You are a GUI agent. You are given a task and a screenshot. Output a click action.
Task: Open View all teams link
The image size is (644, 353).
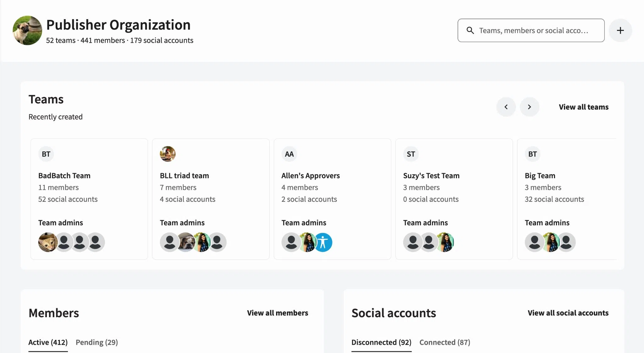(x=584, y=107)
